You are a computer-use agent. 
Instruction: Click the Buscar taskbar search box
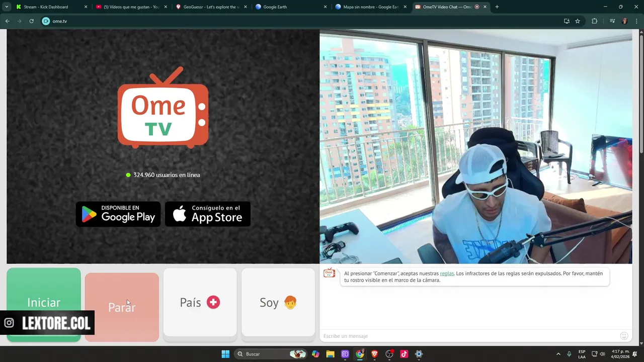[272, 354]
